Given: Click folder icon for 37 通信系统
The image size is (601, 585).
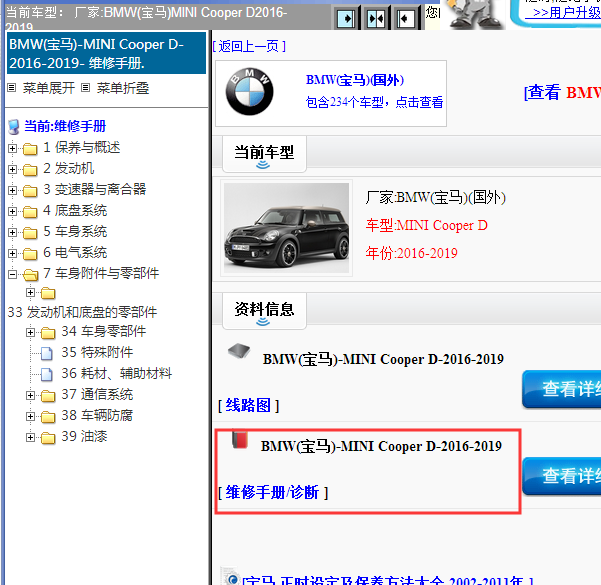Looking at the screenshot, I should [x=48, y=396].
